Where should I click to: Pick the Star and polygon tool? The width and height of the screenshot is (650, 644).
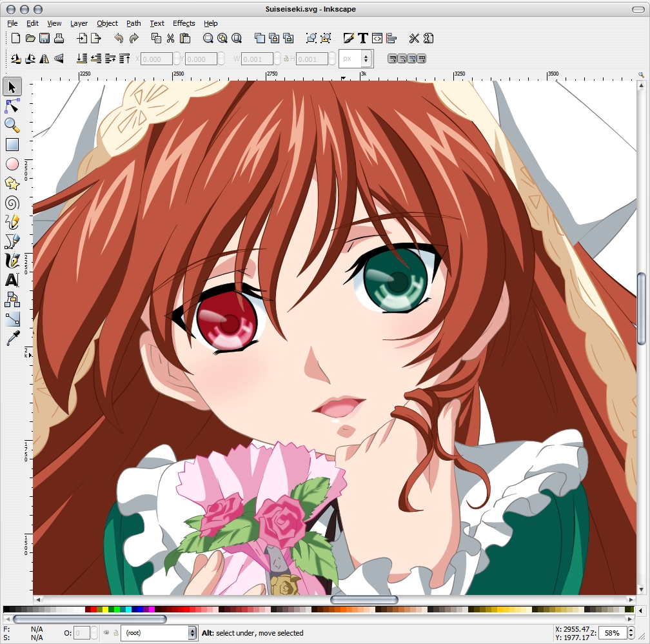coord(12,183)
